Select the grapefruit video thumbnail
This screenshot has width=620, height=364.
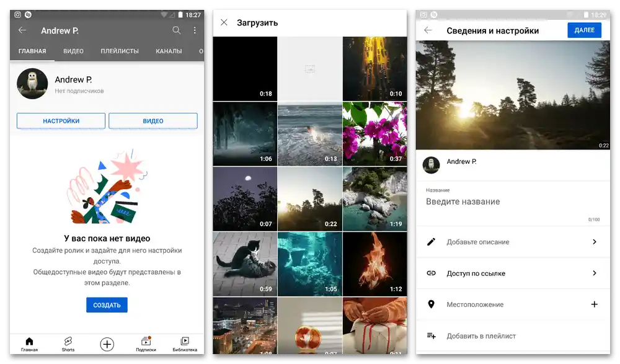click(x=309, y=326)
